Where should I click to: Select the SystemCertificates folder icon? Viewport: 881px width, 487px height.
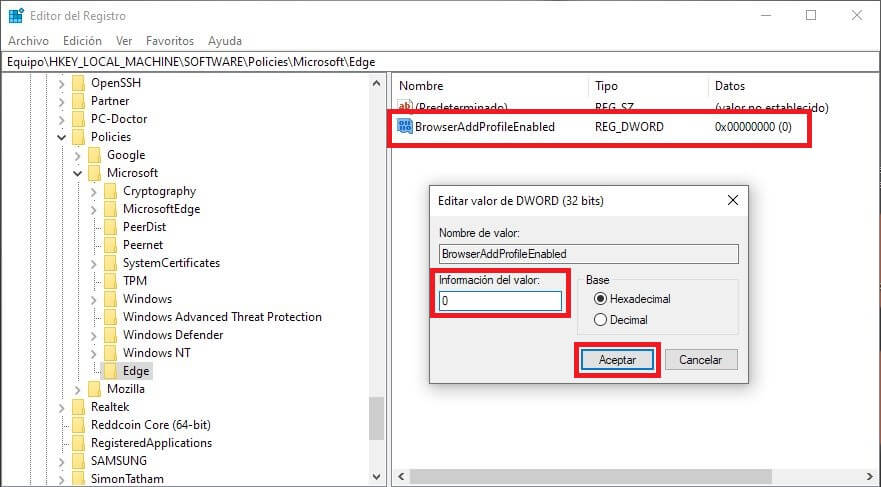pyautogui.click(x=111, y=262)
